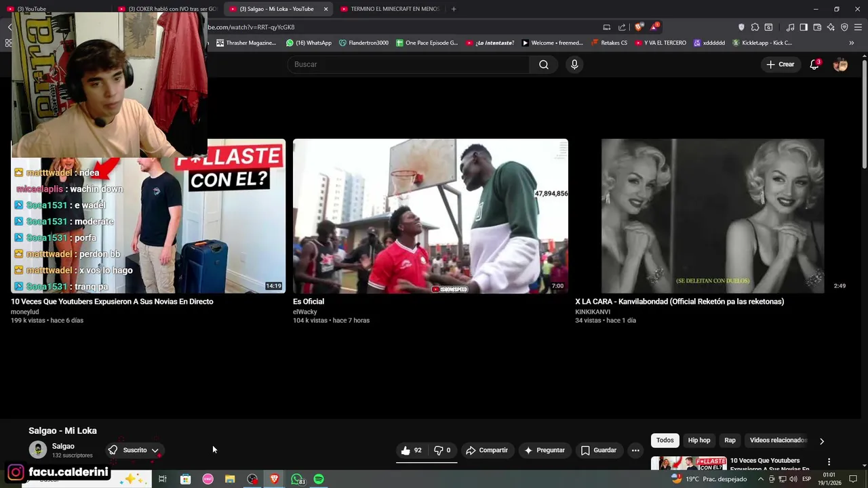Open the YouTube account avatar menu

(840, 64)
